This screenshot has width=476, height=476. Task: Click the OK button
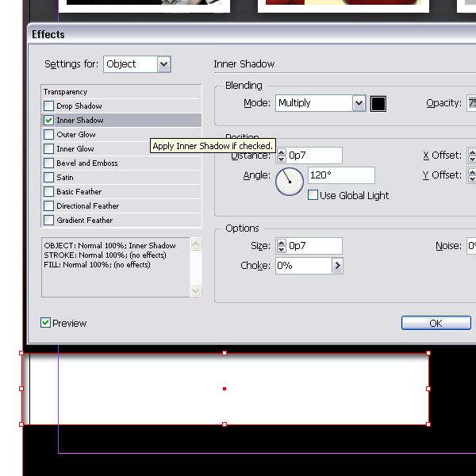[x=436, y=323]
